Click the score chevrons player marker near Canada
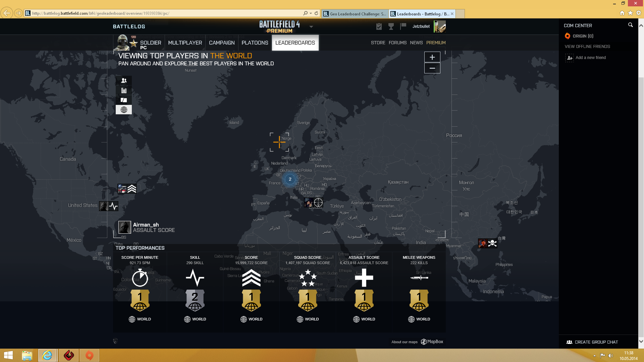The image size is (644, 362). click(x=127, y=189)
